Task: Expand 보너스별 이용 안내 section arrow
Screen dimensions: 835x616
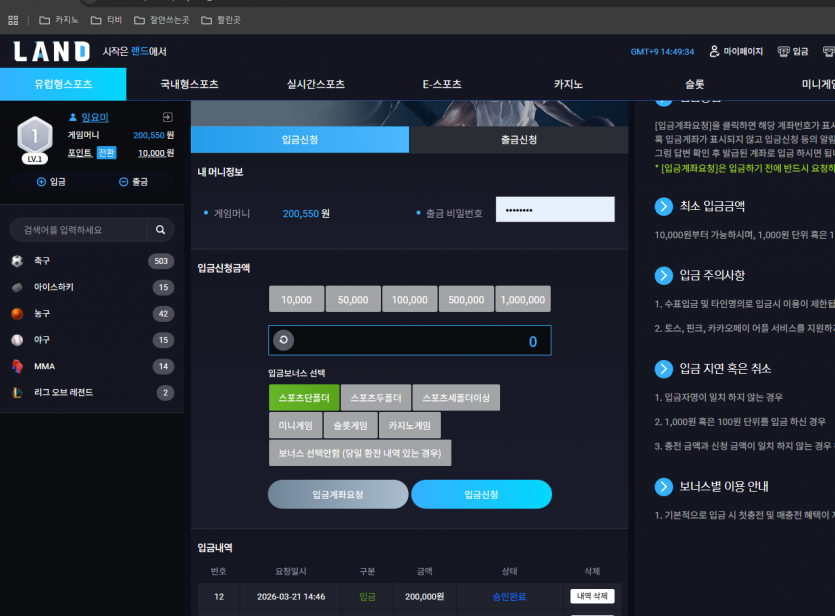Action: pyautogui.click(x=664, y=486)
